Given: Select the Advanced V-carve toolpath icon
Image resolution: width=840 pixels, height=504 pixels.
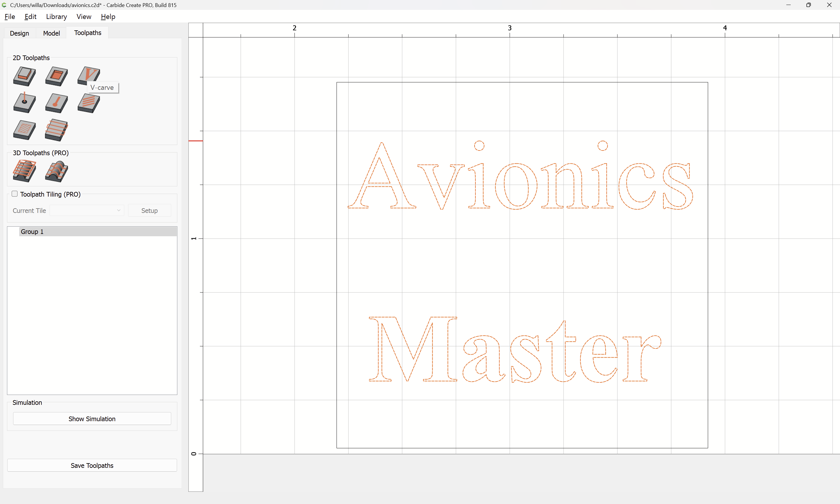Looking at the screenshot, I should pos(89,103).
